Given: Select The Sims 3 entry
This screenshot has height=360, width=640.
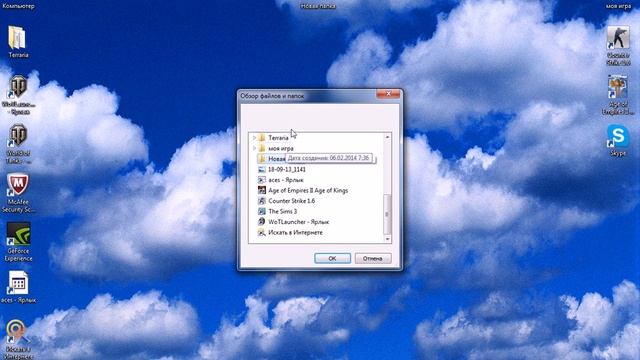Looking at the screenshot, I should (278, 211).
